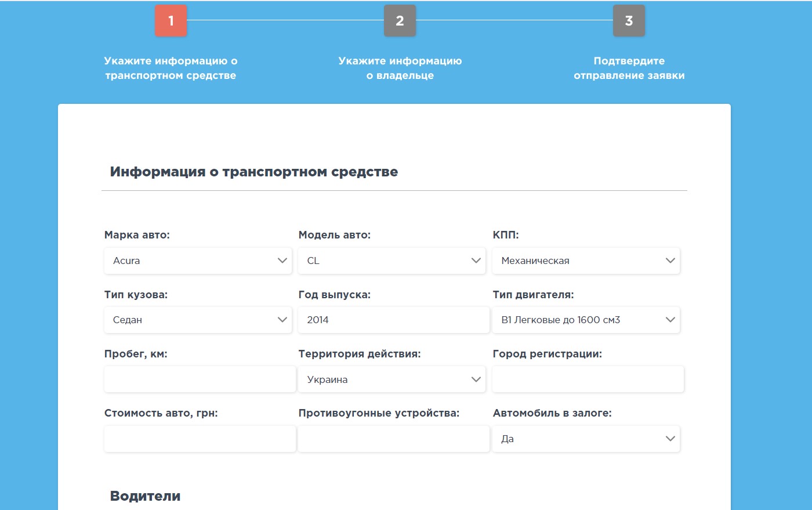Viewport: 812px width, 510px height.
Task: Expand the Автомобиль в залоге dropdown
Action: click(586, 439)
